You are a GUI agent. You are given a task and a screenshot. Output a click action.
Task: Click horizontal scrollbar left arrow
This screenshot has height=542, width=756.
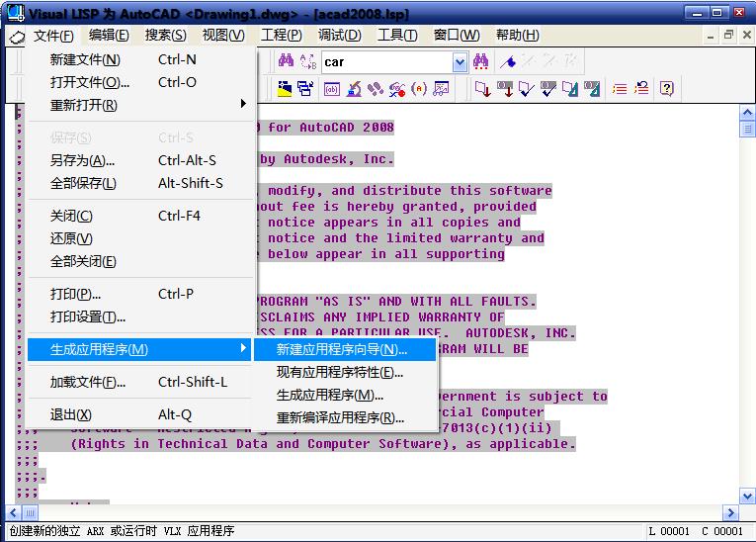pyautogui.click(x=13, y=512)
